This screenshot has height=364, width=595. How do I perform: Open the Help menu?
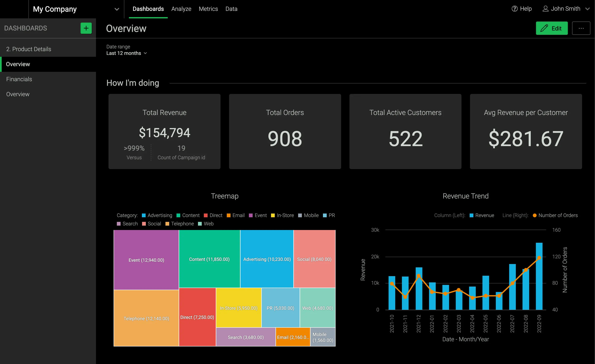(522, 9)
